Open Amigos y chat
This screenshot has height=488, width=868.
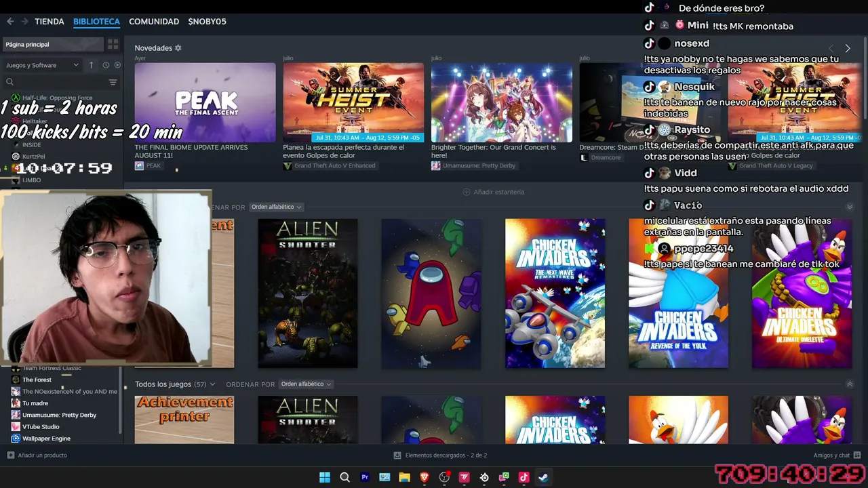click(837, 455)
